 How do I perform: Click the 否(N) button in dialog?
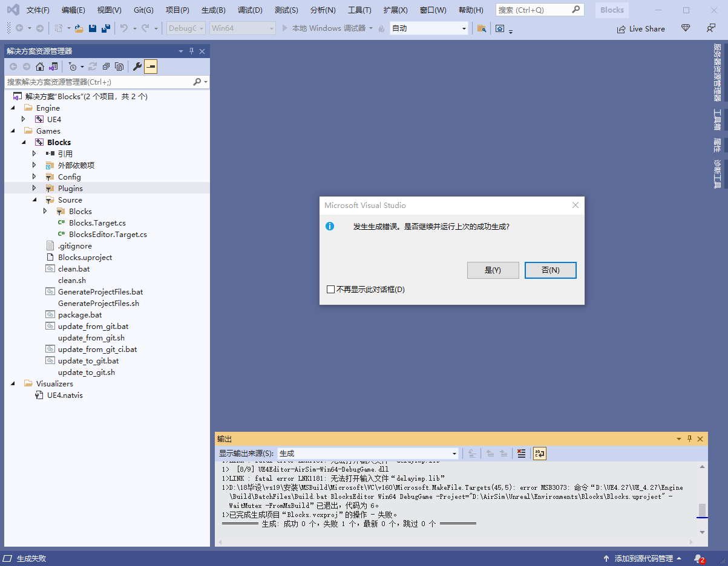[551, 270]
